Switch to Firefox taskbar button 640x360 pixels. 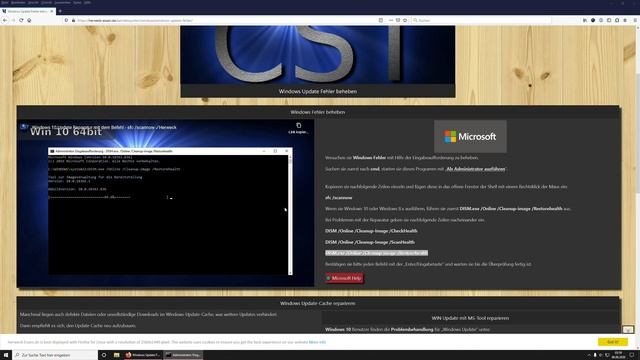click(143, 355)
